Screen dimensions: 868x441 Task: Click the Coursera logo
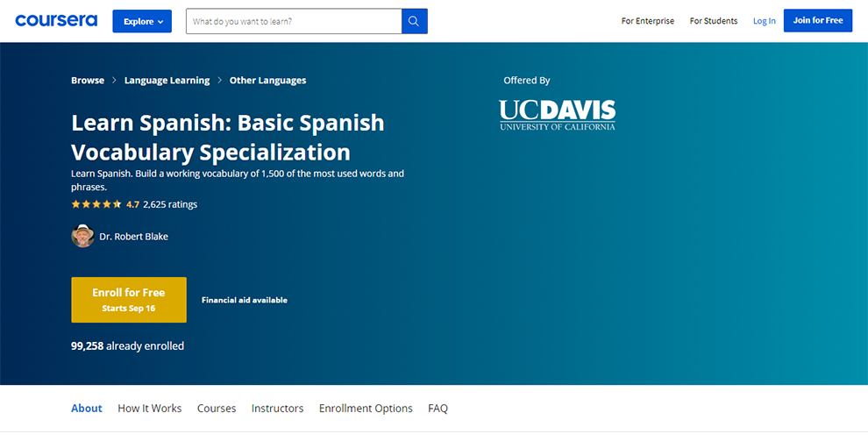(x=56, y=21)
